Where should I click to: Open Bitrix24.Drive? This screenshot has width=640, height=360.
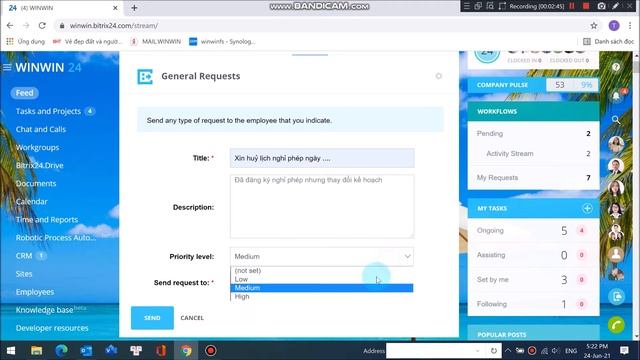[x=40, y=165]
